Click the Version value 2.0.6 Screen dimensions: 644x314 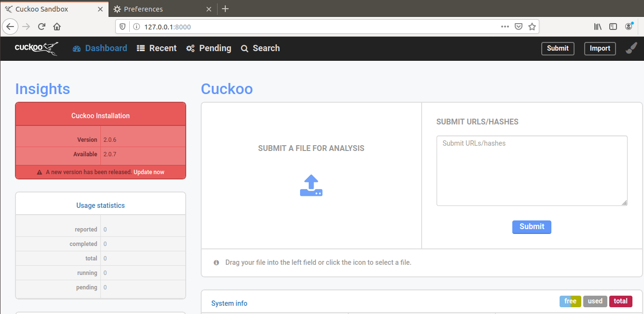[110, 140]
